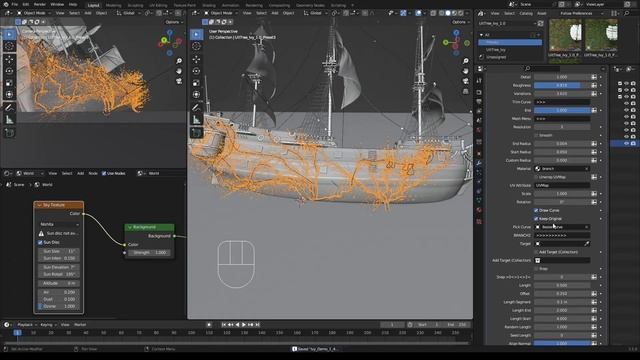Open Global orientation dropdown in main viewport
The width and height of the screenshot is (640, 360).
(x=316, y=13)
